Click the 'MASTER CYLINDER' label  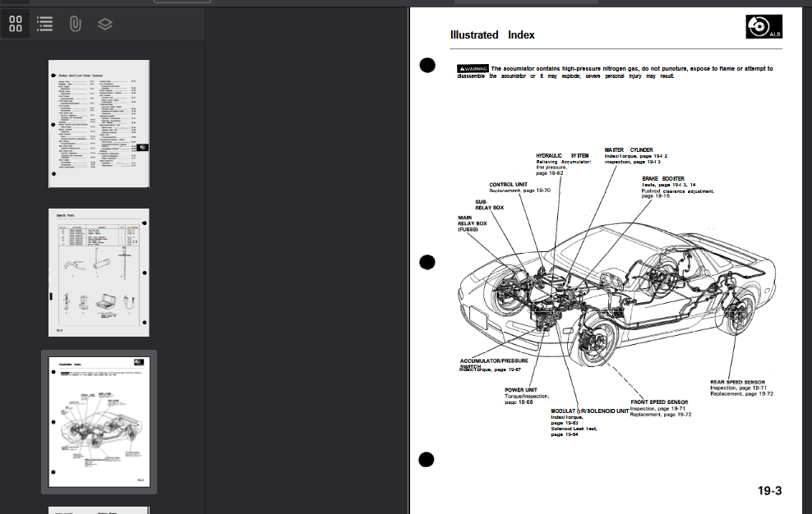click(629, 150)
